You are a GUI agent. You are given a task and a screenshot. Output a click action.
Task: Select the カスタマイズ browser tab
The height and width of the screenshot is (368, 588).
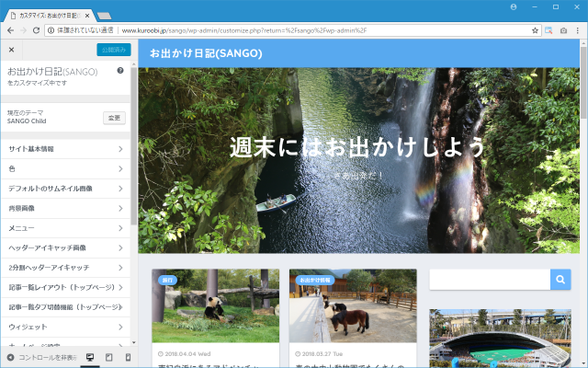49,16
